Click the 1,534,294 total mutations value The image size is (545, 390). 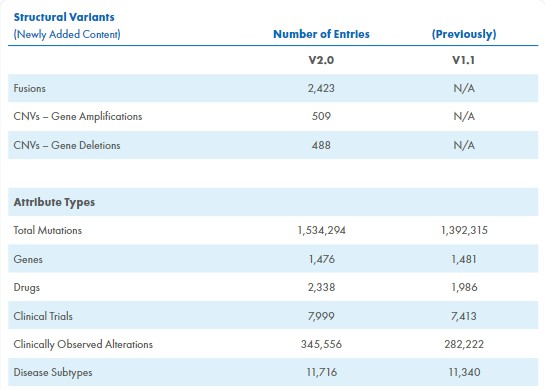[322, 230]
